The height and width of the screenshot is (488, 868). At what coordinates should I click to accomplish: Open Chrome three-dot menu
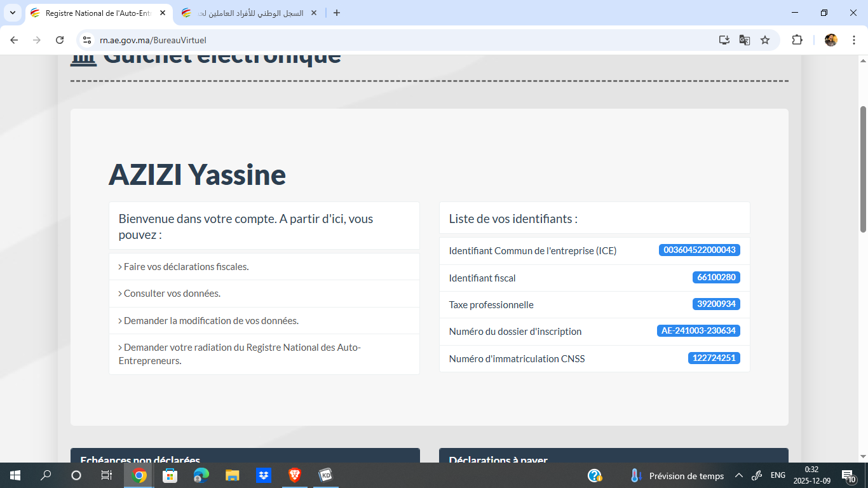pyautogui.click(x=854, y=40)
